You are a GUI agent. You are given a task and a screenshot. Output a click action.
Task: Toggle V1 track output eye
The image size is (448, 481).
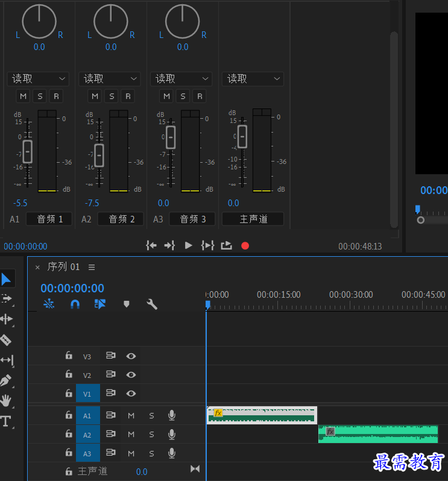click(131, 393)
